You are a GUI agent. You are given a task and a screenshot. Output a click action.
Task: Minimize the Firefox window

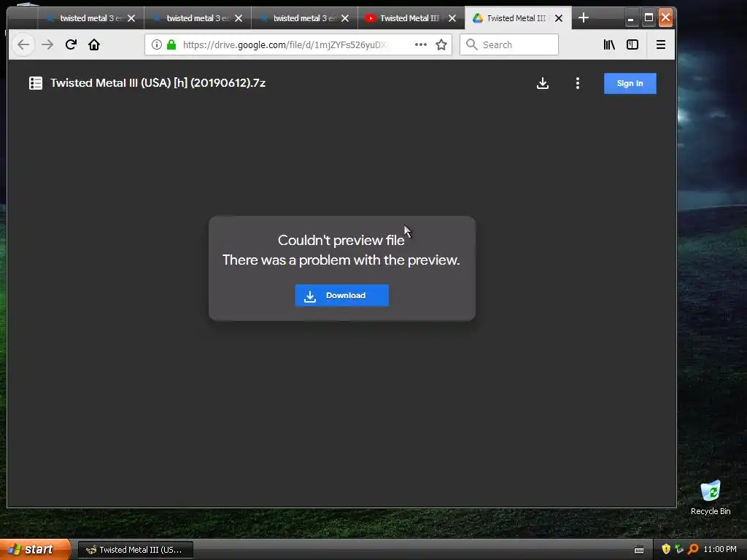point(631,18)
